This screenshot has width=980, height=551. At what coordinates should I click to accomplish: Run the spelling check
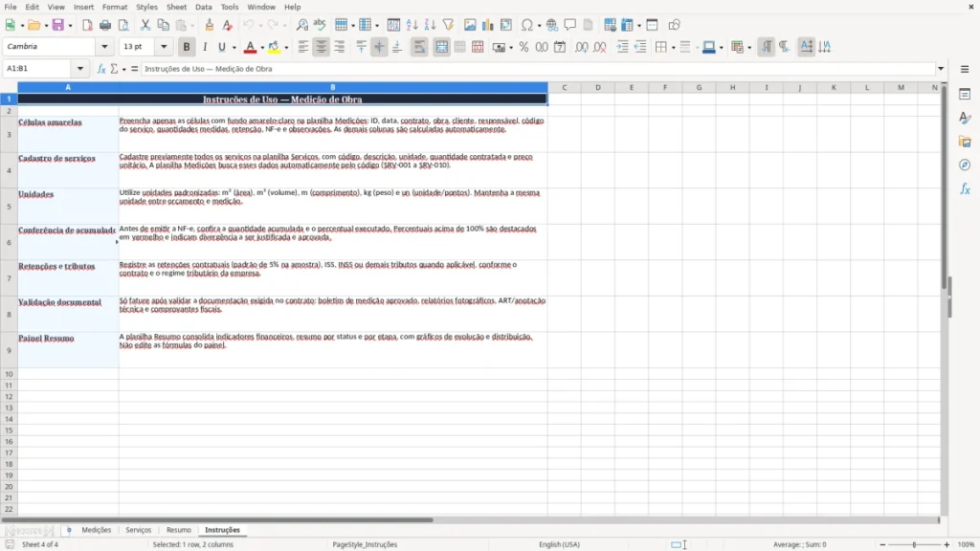[320, 25]
